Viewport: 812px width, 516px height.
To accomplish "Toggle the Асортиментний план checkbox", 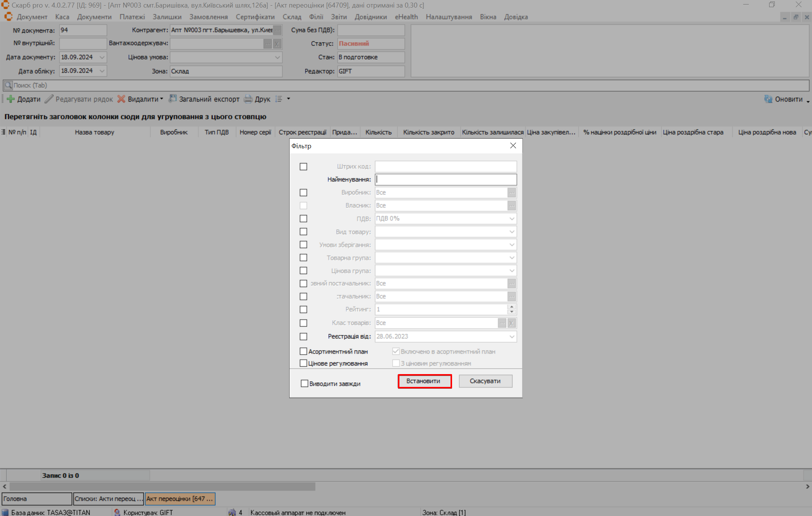I will 304,352.
